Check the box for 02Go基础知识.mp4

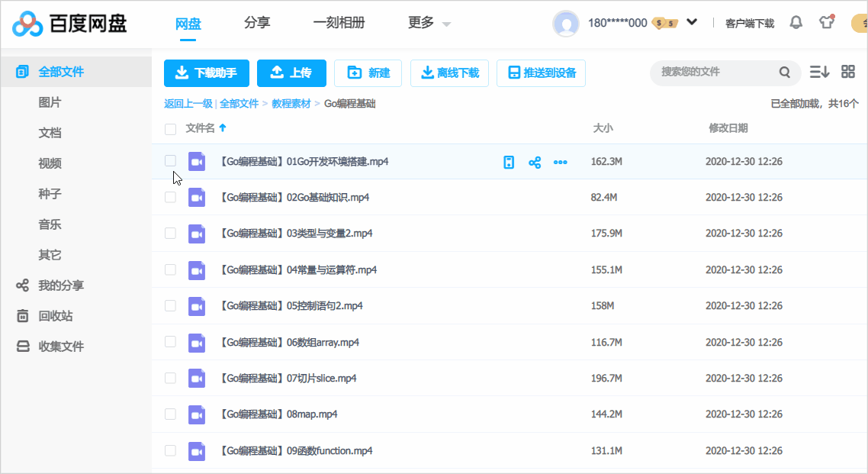click(170, 198)
